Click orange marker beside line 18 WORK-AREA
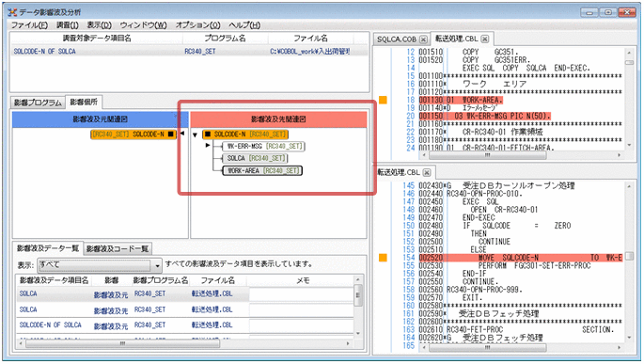 click(x=383, y=100)
